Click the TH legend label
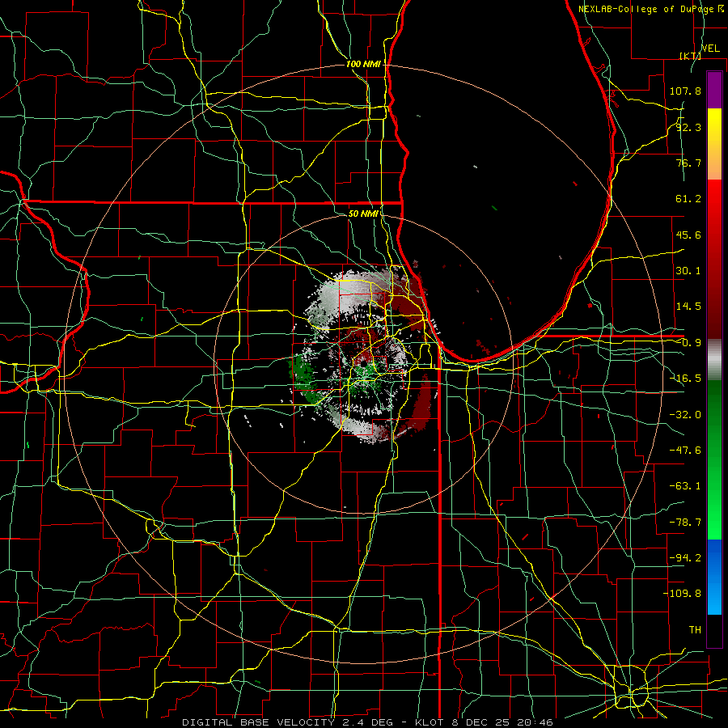 tap(695, 629)
